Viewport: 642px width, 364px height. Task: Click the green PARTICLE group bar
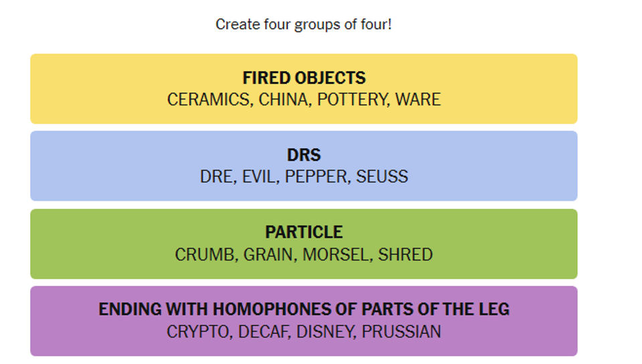pyautogui.click(x=304, y=244)
